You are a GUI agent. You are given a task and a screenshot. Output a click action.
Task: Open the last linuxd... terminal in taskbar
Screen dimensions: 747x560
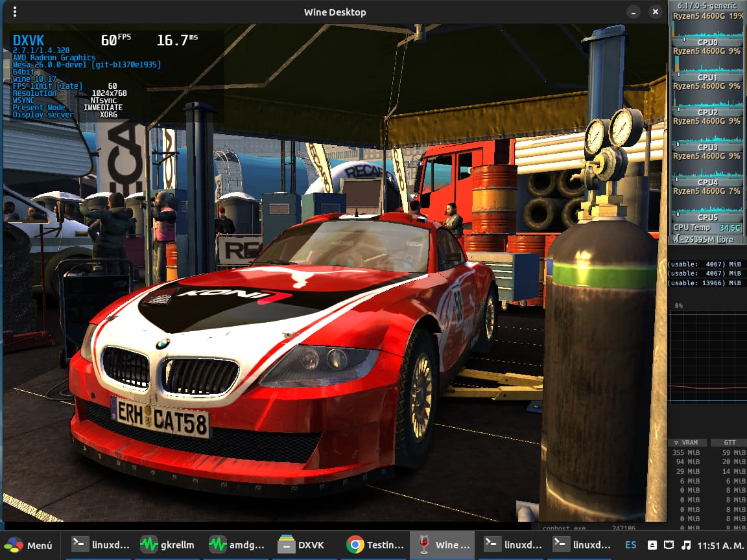click(x=582, y=545)
